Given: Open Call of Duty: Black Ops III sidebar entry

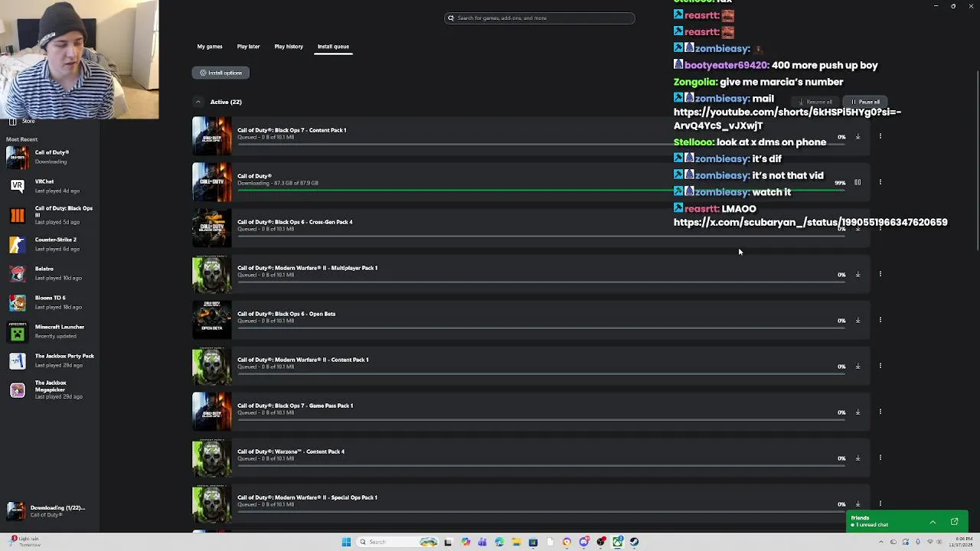Looking at the screenshot, I should point(50,215).
